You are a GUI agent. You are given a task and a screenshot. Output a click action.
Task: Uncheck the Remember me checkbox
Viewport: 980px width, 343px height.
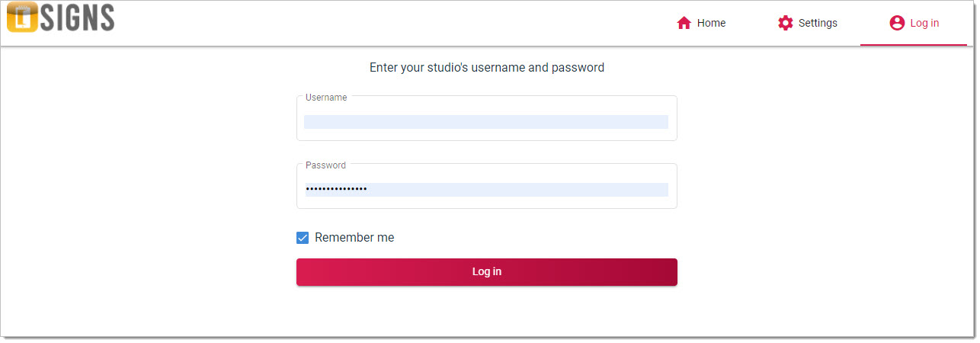point(303,238)
